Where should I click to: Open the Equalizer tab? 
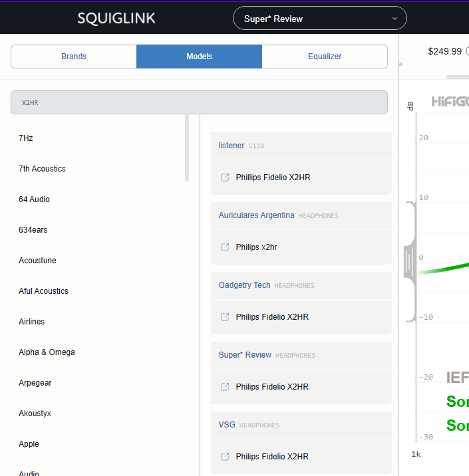325,57
